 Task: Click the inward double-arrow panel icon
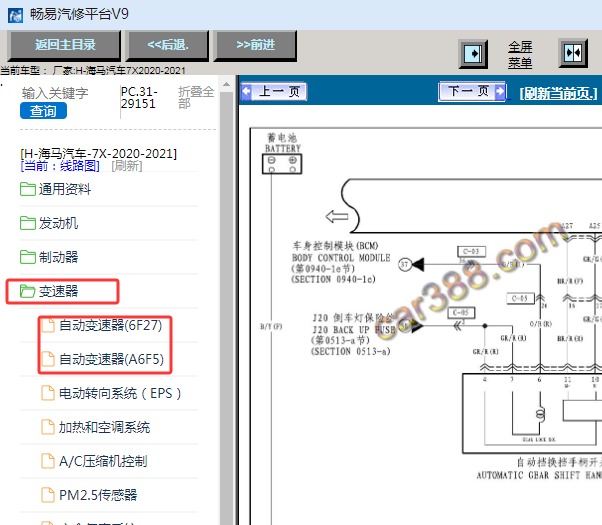point(573,53)
